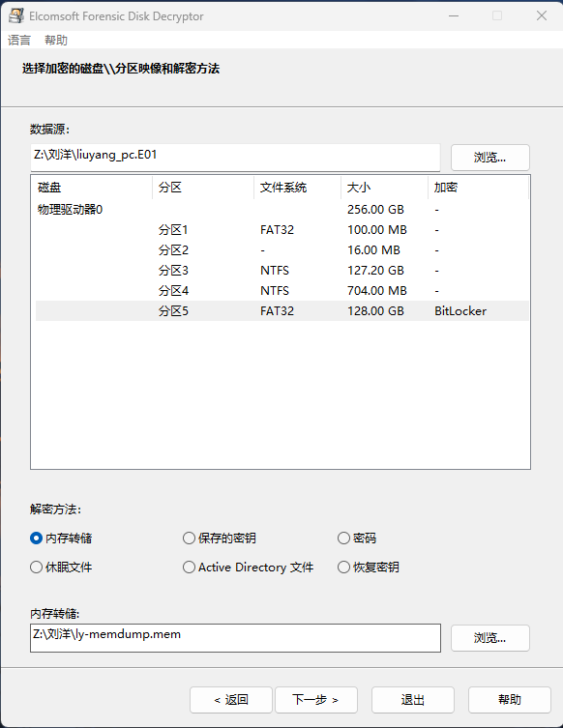Click the 退出 button
Image resolution: width=563 pixels, height=728 pixels.
point(413,700)
